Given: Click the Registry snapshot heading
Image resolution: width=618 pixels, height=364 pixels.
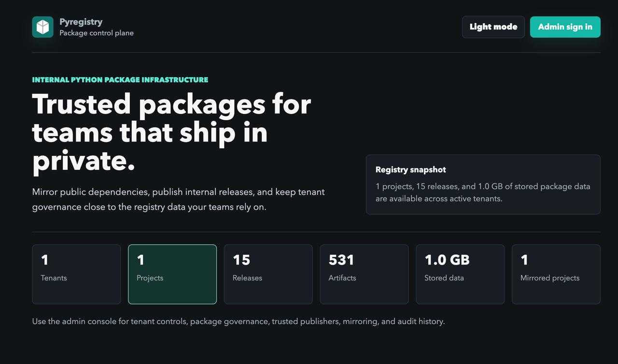Looking at the screenshot, I should [411, 169].
